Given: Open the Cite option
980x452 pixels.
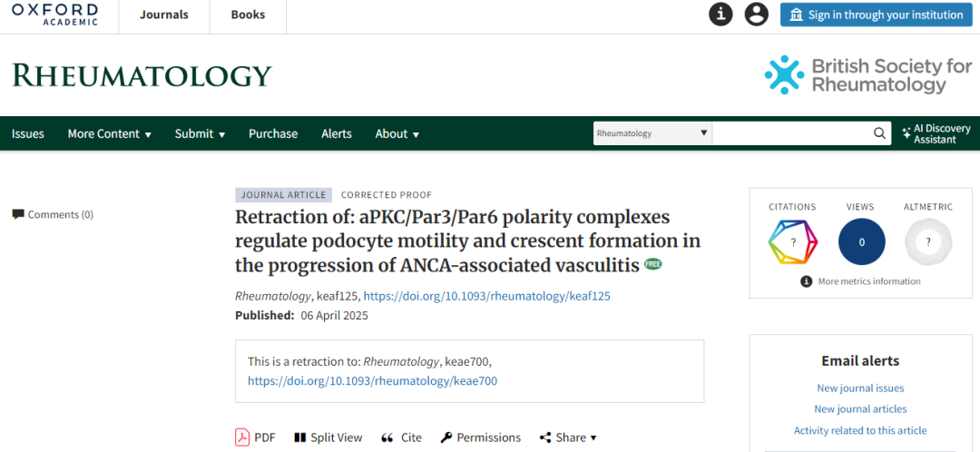Looking at the screenshot, I should click(x=401, y=437).
